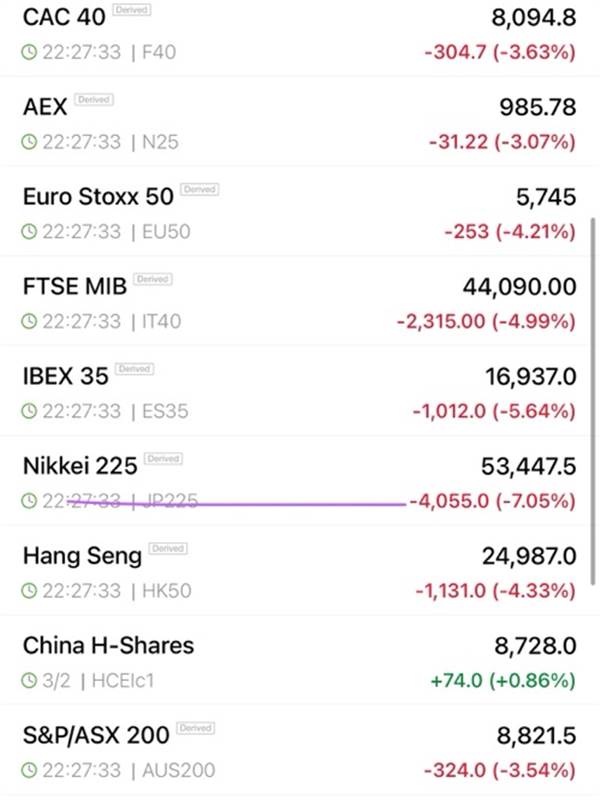
Task: Click the clock icon under AEX
Action: [x=28, y=141]
